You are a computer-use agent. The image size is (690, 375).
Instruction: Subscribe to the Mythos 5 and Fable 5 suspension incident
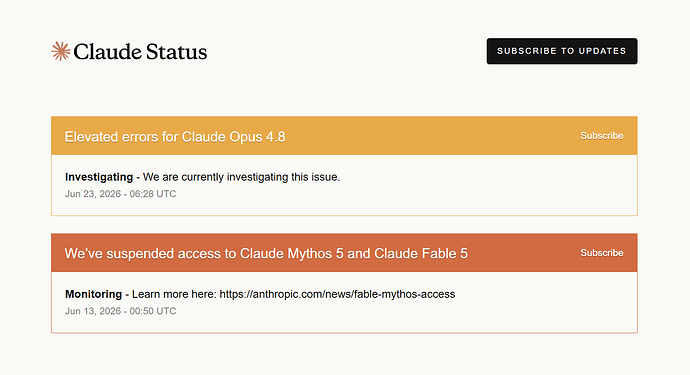click(601, 253)
